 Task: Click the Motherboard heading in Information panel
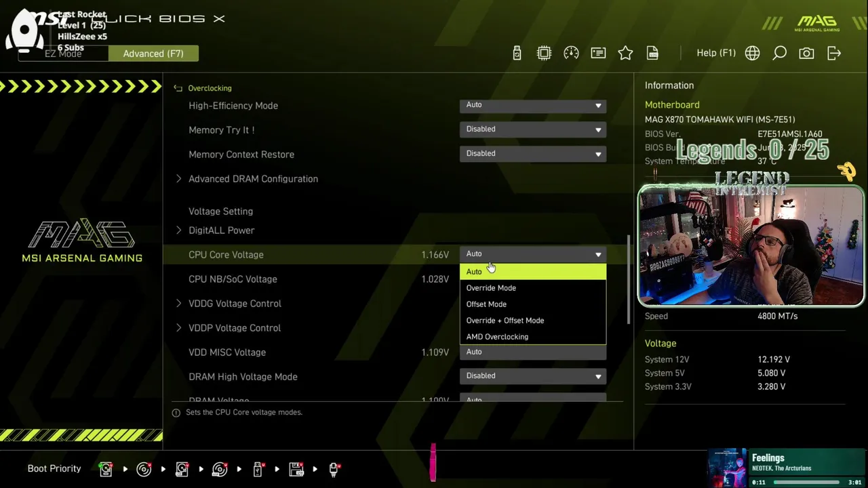pos(672,105)
